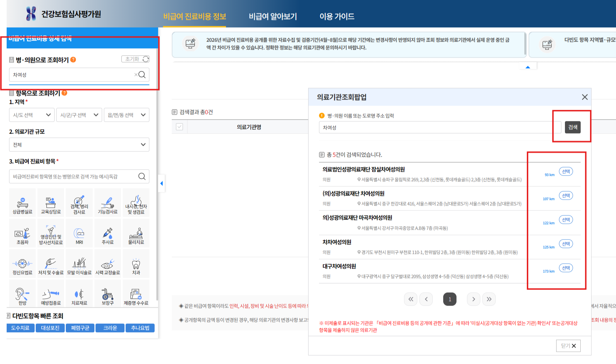This screenshot has height=364, width=616.
Task: Open the 이용 가이드 menu
Action: 337,16
